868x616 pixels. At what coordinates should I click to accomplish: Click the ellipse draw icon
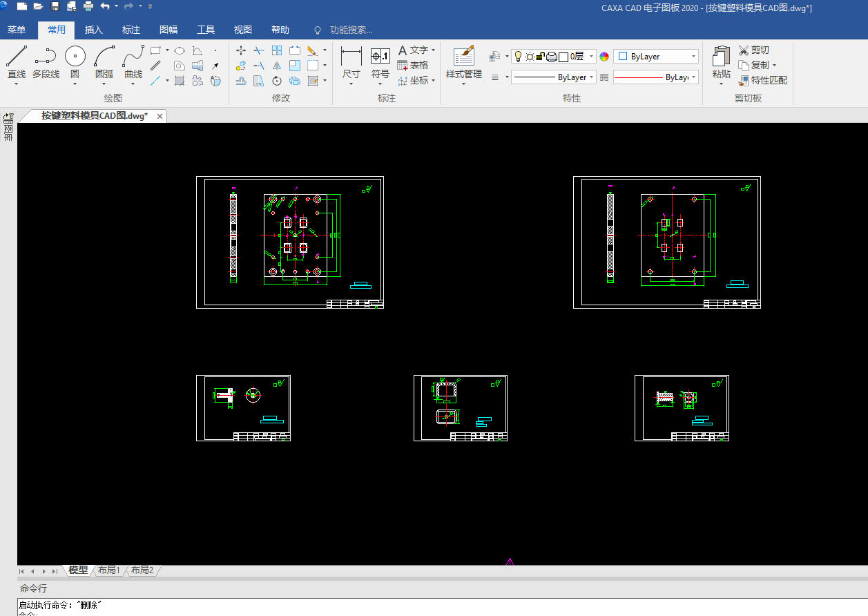[x=180, y=50]
